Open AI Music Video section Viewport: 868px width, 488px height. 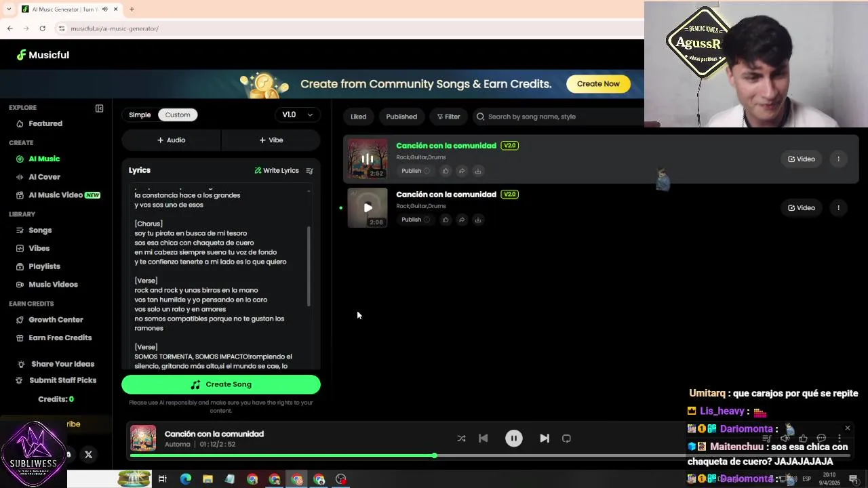tap(58, 195)
